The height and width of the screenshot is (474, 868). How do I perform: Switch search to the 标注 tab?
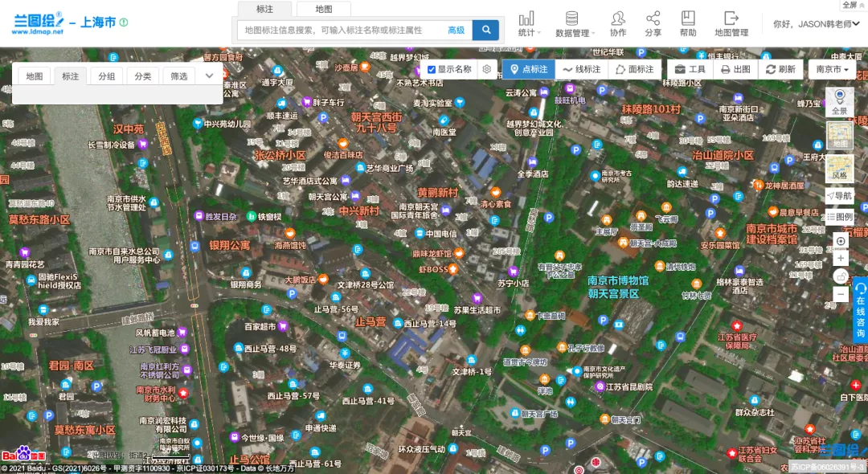264,9
